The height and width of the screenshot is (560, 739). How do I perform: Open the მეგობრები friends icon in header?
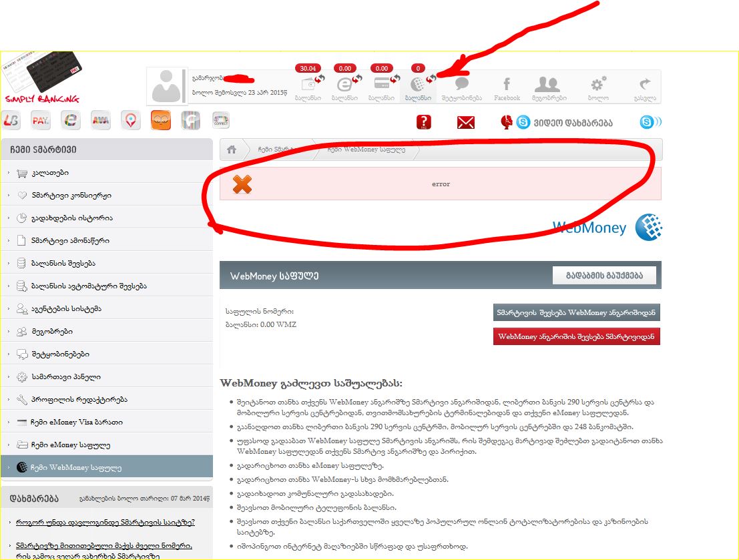pyautogui.click(x=547, y=84)
